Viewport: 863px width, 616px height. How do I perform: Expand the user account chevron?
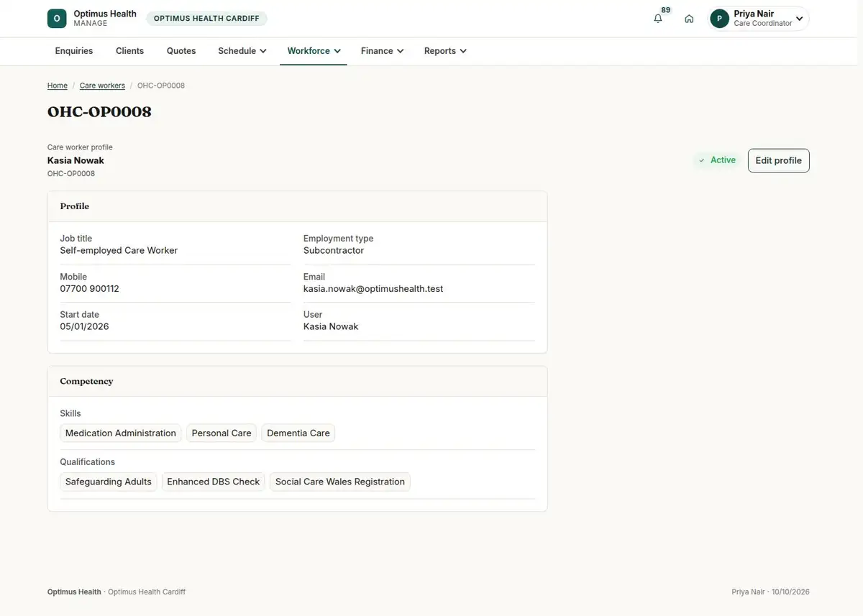799,19
